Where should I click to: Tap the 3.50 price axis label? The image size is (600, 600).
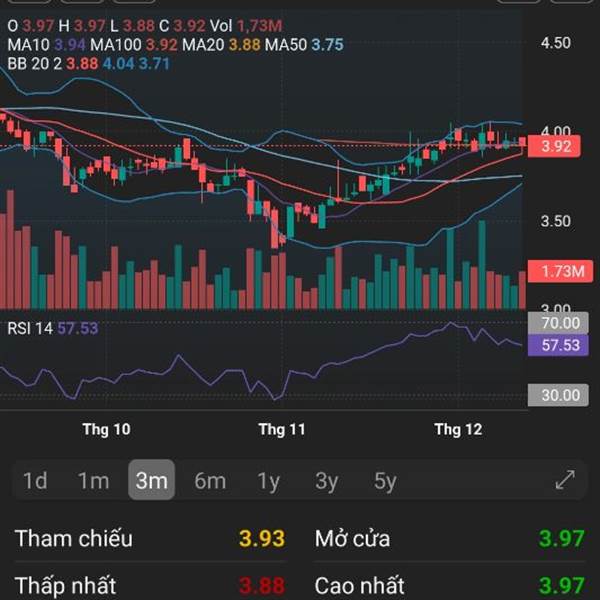(x=556, y=221)
